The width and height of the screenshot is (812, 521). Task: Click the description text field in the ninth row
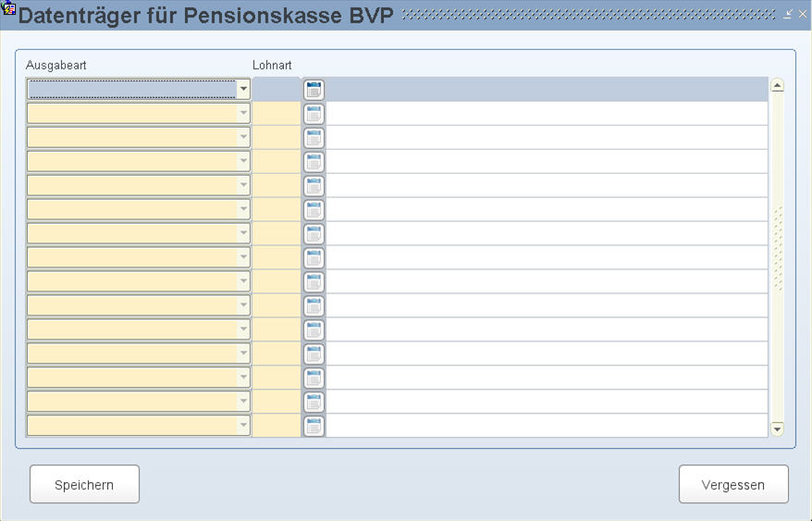click(x=547, y=281)
